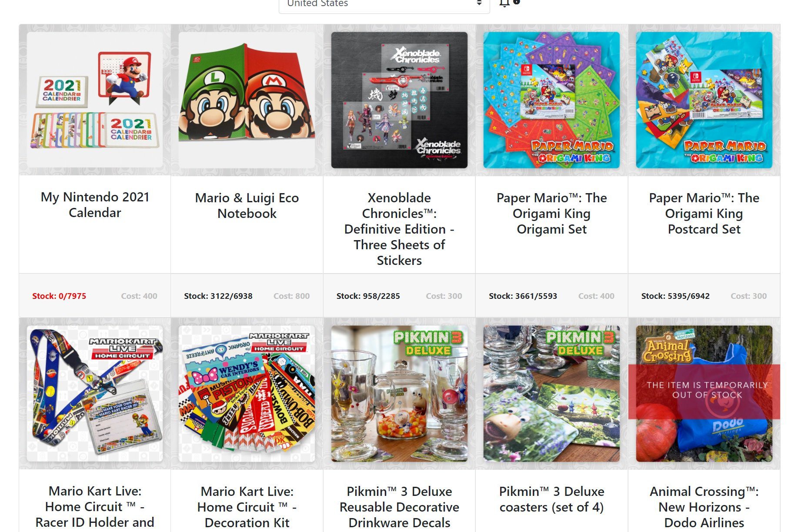
Task: Open the United States country dropdown
Action: coord(384,4)
